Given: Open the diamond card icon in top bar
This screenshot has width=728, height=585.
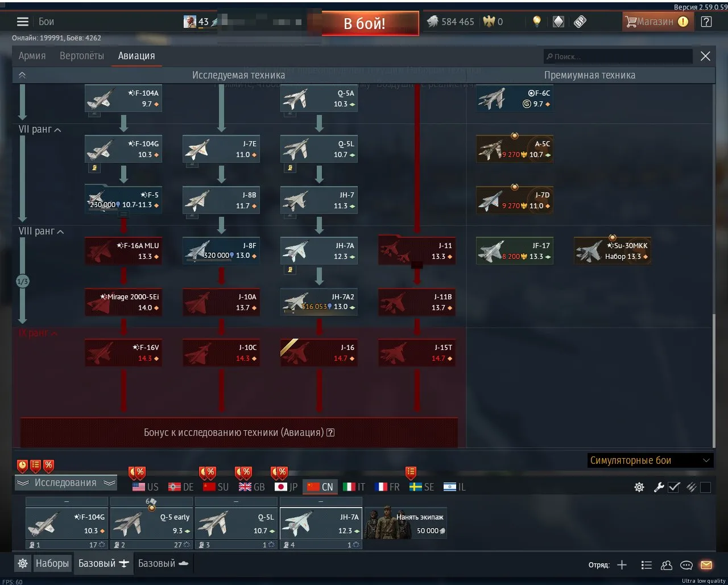Looking at the screenshot, I should 559,22.
